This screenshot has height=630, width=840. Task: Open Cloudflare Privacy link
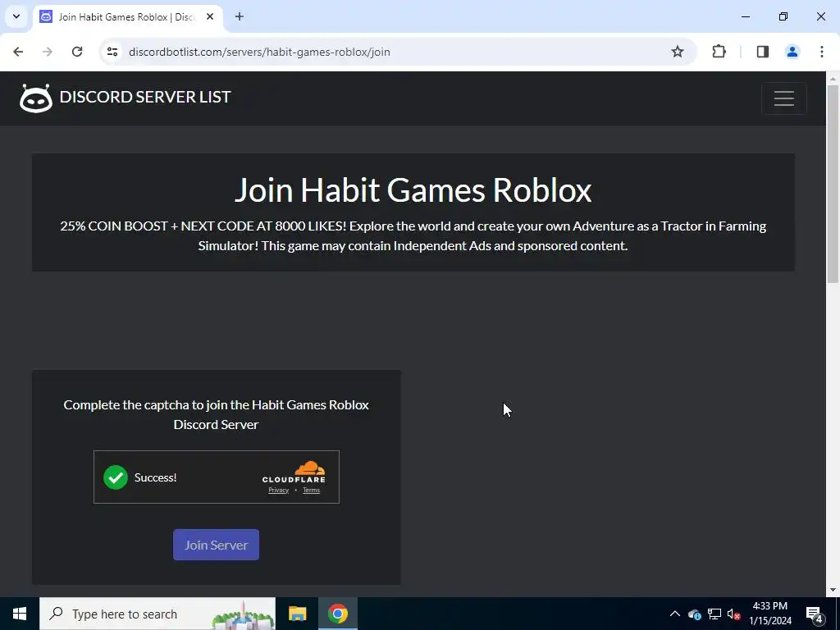pos(279,491)
